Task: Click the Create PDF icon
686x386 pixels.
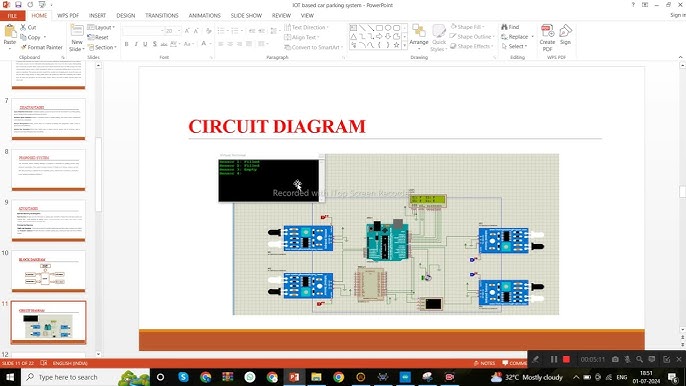Action: 547,38
